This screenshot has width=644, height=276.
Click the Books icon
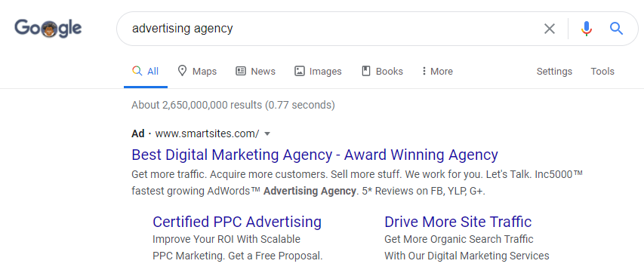click(366, 72)
